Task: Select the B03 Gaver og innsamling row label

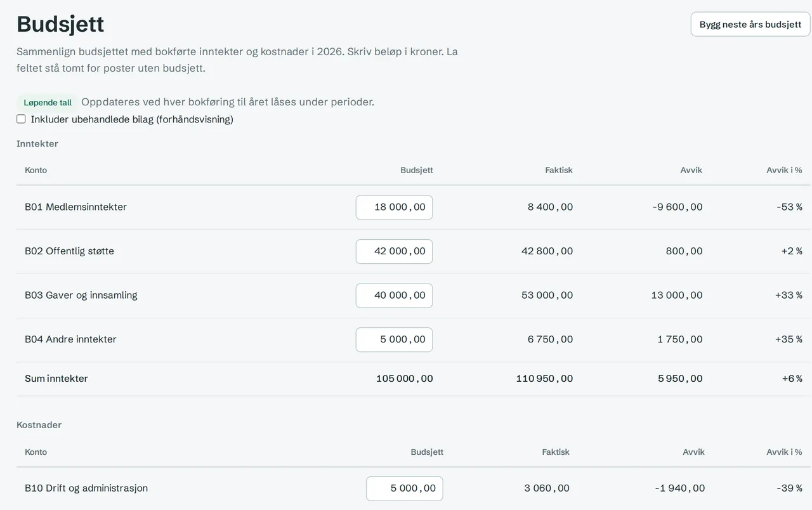Action: pyautogui.click(x=81, y=295)
